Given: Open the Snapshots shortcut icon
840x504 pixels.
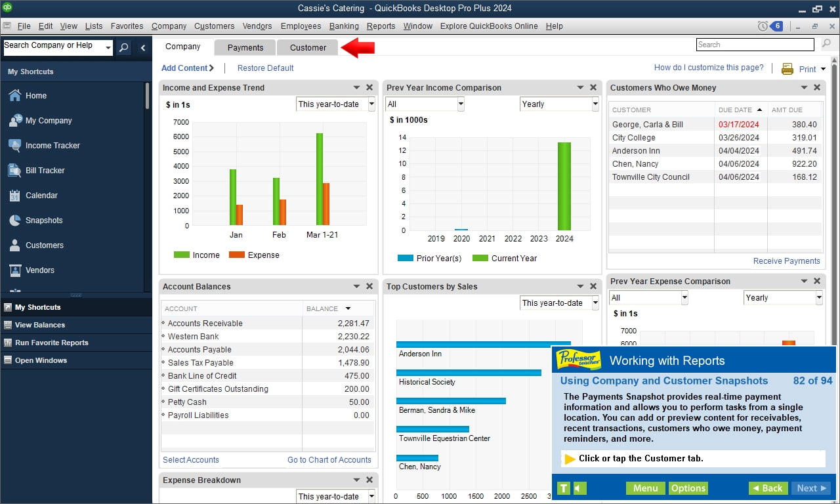Looking at the screenshot, I should click(14, 220).
